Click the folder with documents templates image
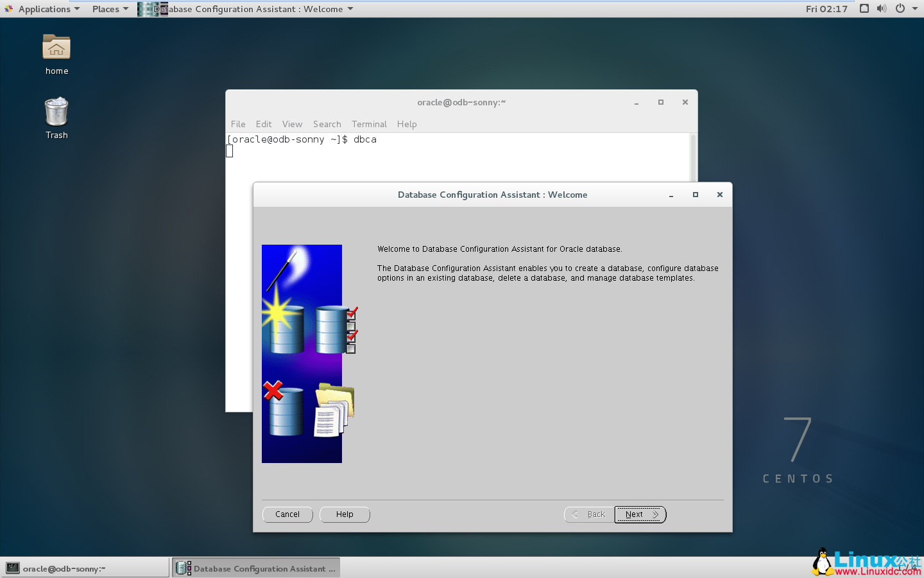This screenshot has height=578, width=924. point(334,410)
